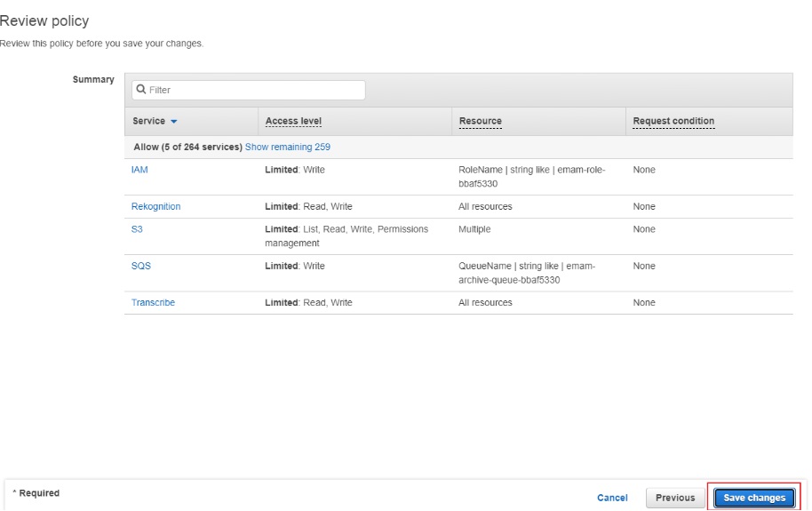Click the Resource column header
The width and height of the screenshot is (812, 511).
[x=480, y=121]
